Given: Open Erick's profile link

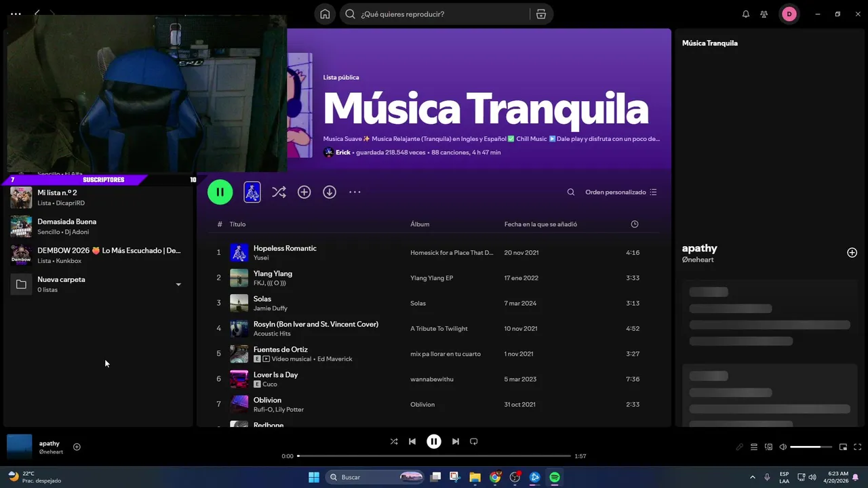Looking at the screenshot, I should (x=343, y=152).
